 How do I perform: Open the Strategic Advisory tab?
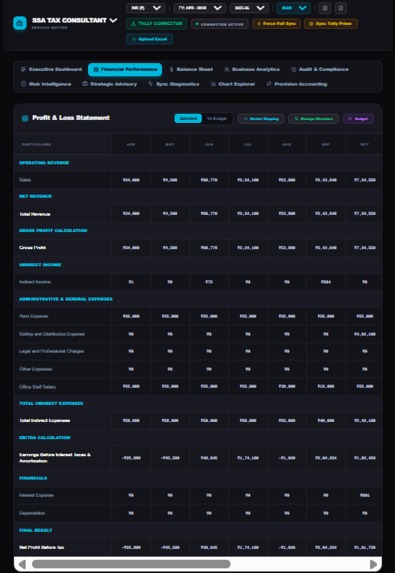coord(110,84)
